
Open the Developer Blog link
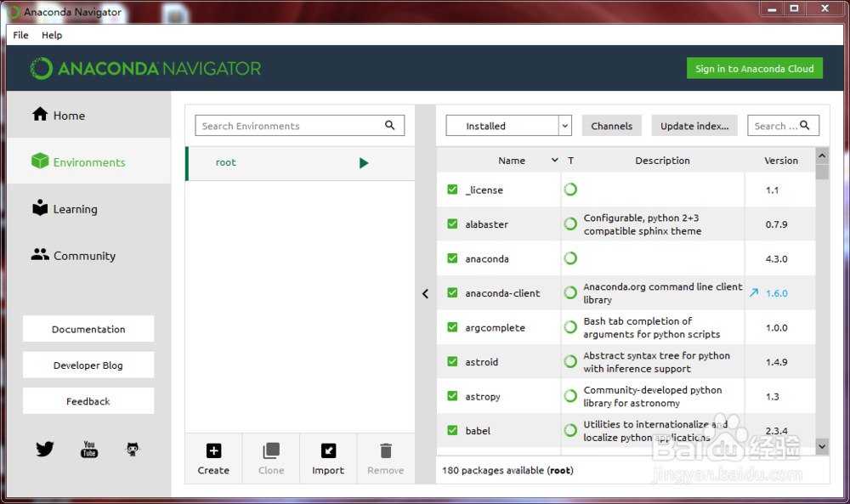[88, 365]
